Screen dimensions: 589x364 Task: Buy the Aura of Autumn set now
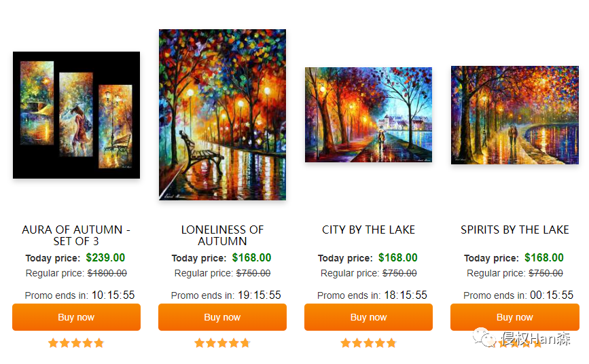76,317
